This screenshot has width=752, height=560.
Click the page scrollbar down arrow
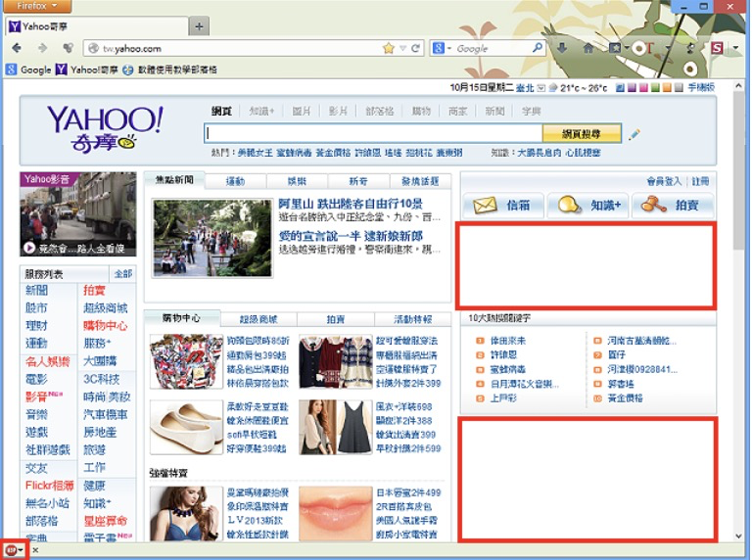click(x=738, y=537)
